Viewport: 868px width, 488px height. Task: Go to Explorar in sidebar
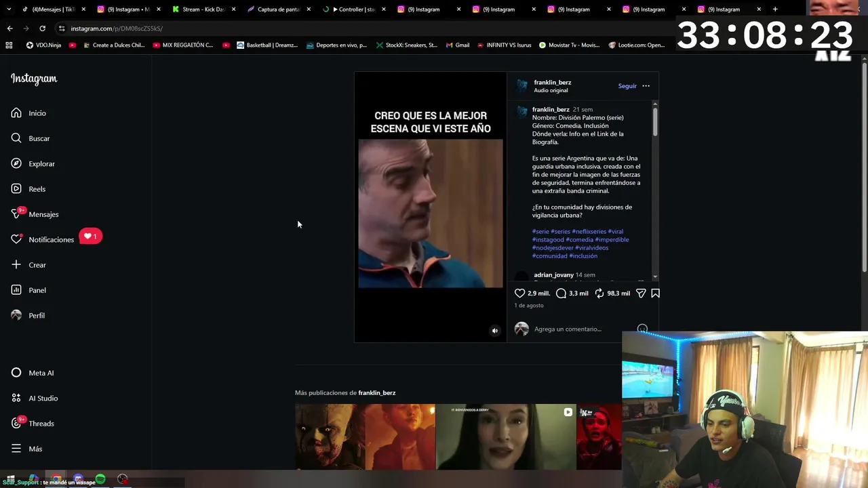click(x=33, y=163)
